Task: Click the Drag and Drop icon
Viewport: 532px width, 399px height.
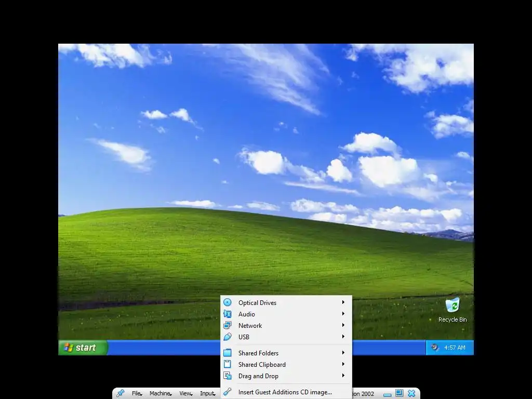Action: pyautogui.click(x=228, y=376)
